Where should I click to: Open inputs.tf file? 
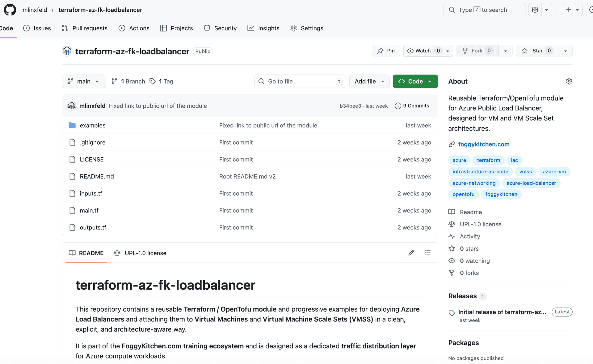(91, 193)
